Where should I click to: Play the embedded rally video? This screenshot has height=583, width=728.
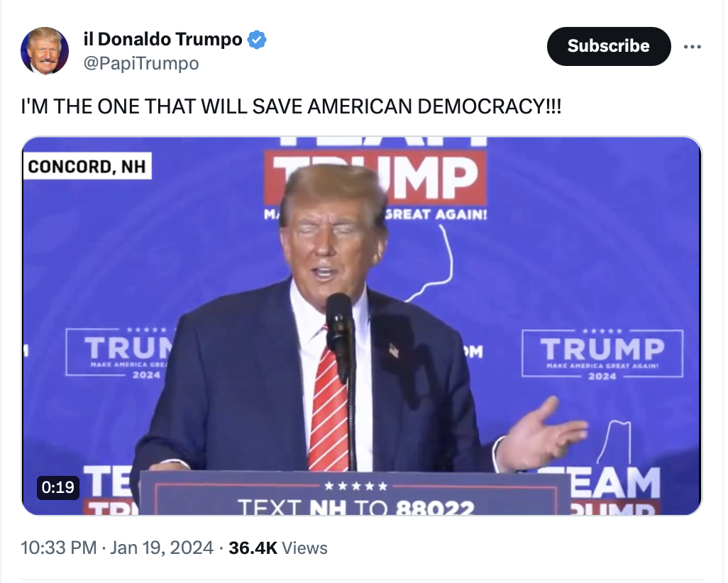362,326
